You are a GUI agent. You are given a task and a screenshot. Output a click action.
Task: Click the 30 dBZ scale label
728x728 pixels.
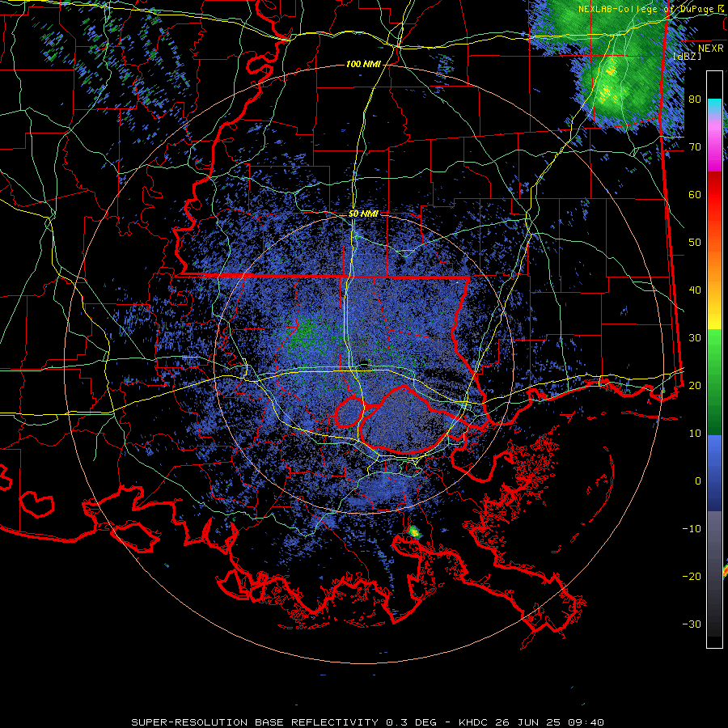point(695,337)
